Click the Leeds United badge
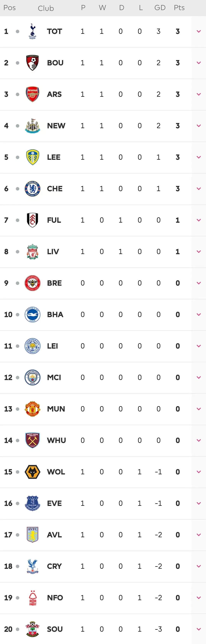The height and width of the screenshot is (644, 206). (x=32, y=157)
